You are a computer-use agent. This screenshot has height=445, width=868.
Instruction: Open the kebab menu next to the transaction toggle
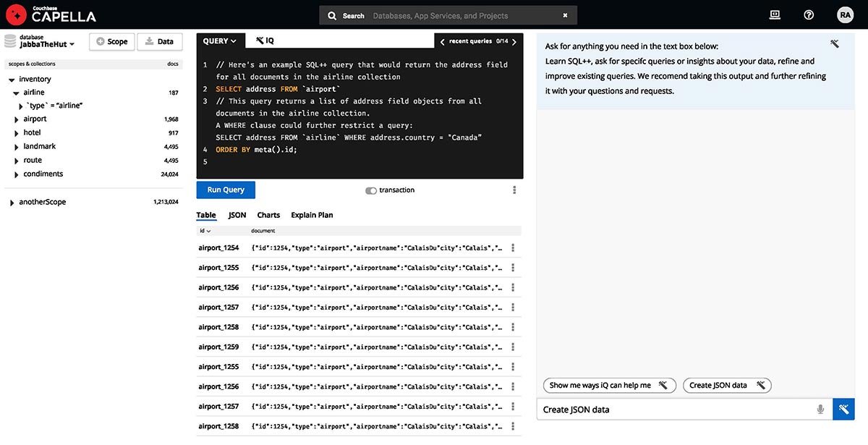514,189
